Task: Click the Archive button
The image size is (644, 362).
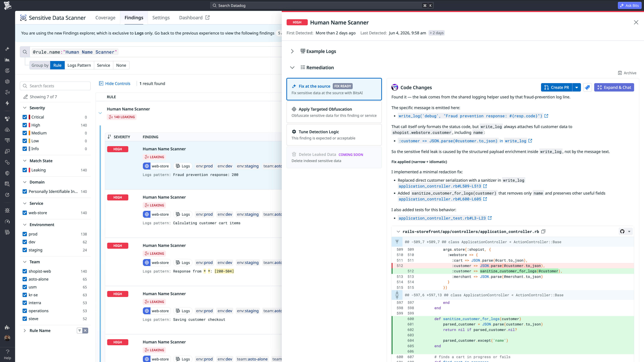Action: click(x=627, y=73)
